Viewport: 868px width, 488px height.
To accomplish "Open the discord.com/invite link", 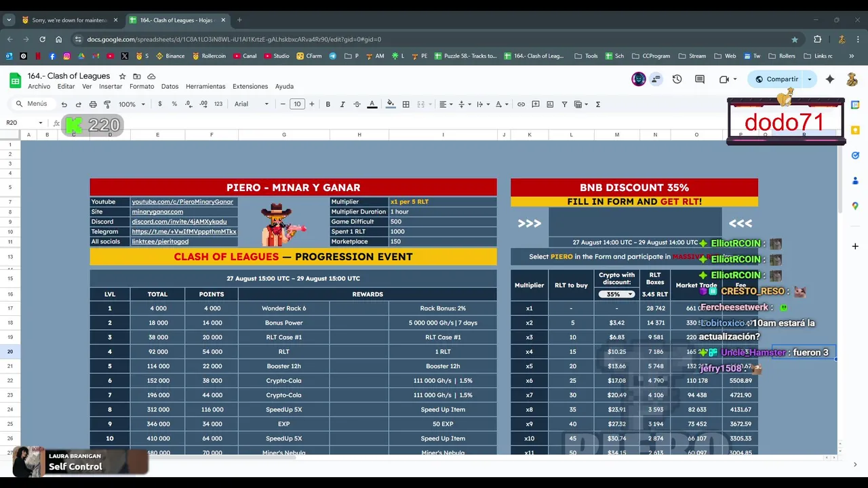I will click(179, 222).
